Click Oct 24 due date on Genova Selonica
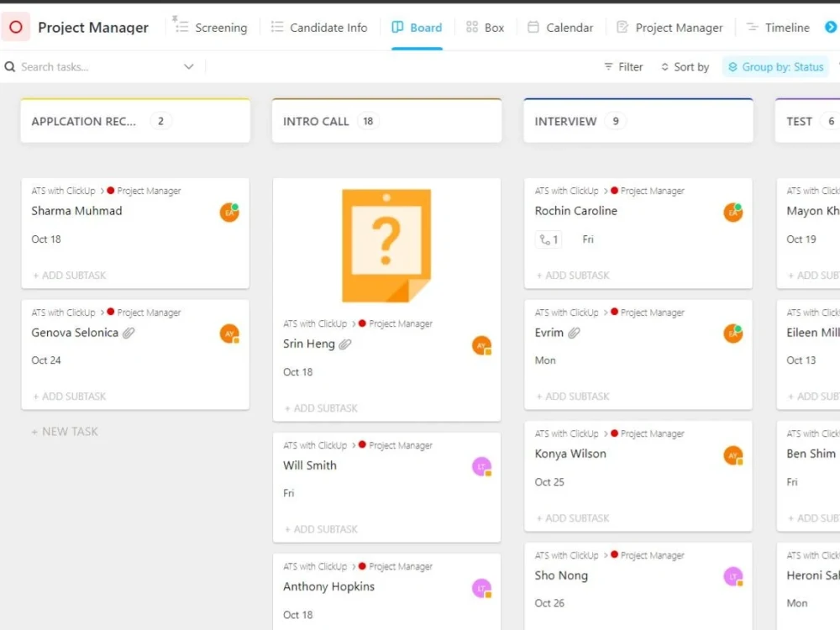This screenshot has height=630, width=840. click(46, 360)
